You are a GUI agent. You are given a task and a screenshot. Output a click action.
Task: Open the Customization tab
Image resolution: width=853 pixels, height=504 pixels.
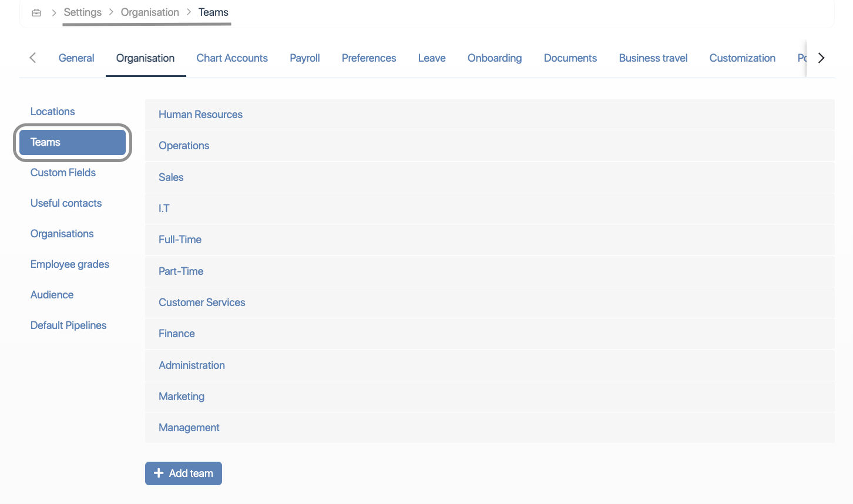click(x=742, y=58)
